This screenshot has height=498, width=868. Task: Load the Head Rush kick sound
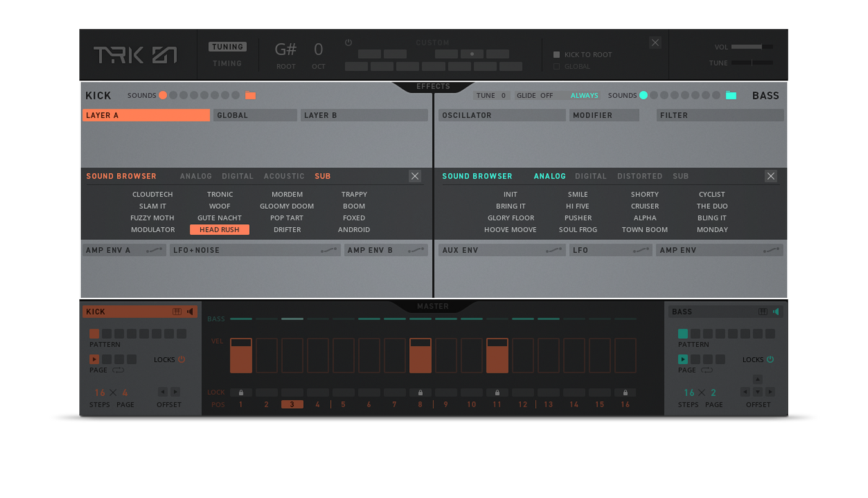[x=219, y=230]
